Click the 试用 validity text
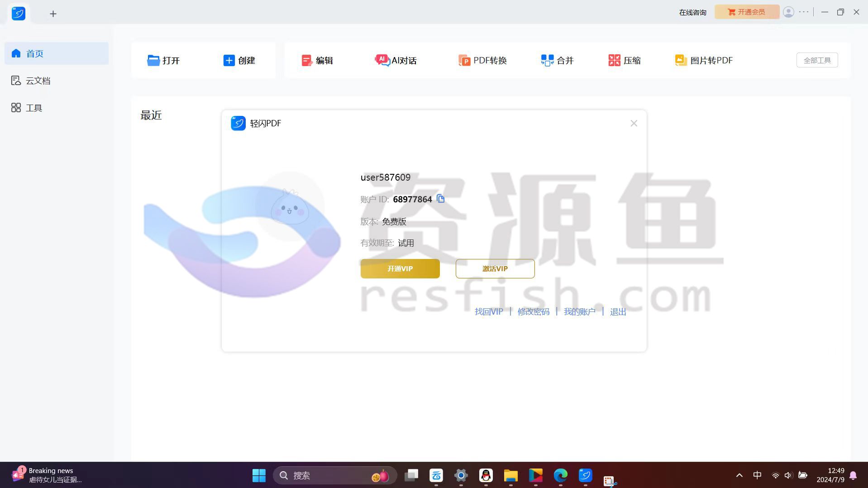Screen dimensions: 868x488 point(406,243)
